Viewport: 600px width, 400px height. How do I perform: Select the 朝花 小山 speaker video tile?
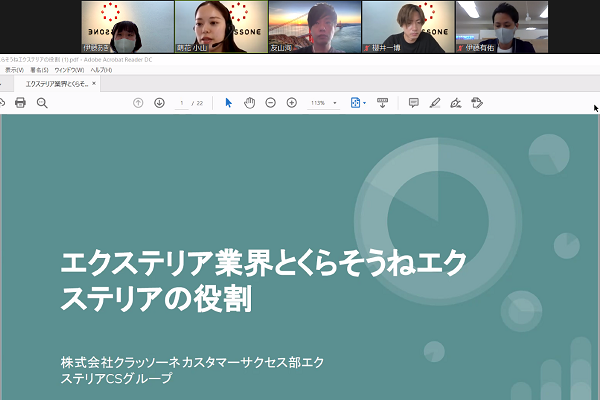point(221,26)
